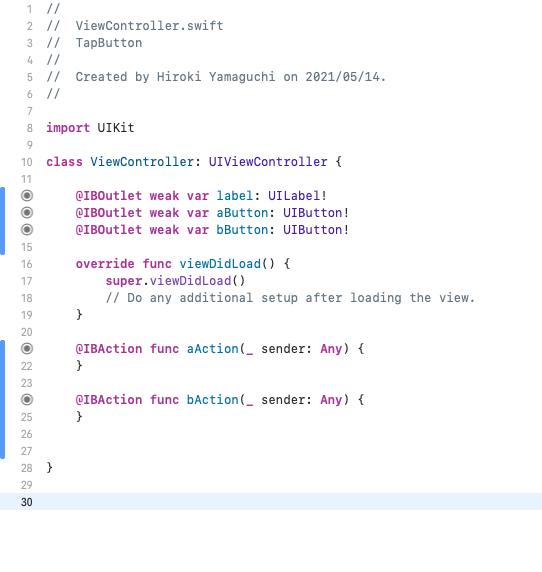Click the connection circle beside bAction

[27, 400]
